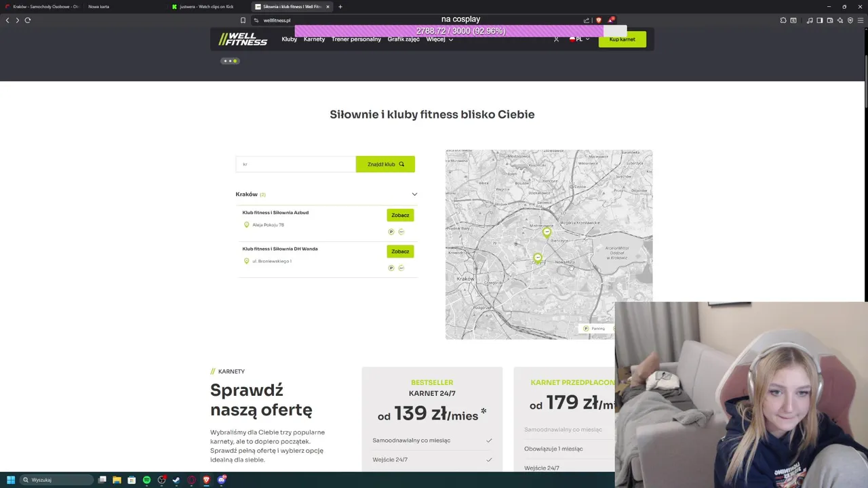
Task: Open File Explorer from taskbar
Action: [x=117, y=480]
